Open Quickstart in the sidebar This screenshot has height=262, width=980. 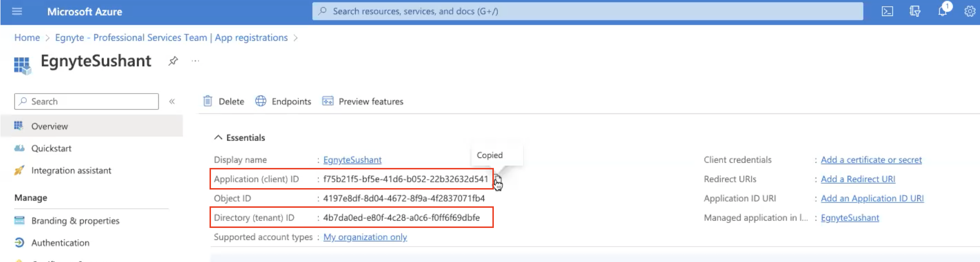tap(51, 148)
